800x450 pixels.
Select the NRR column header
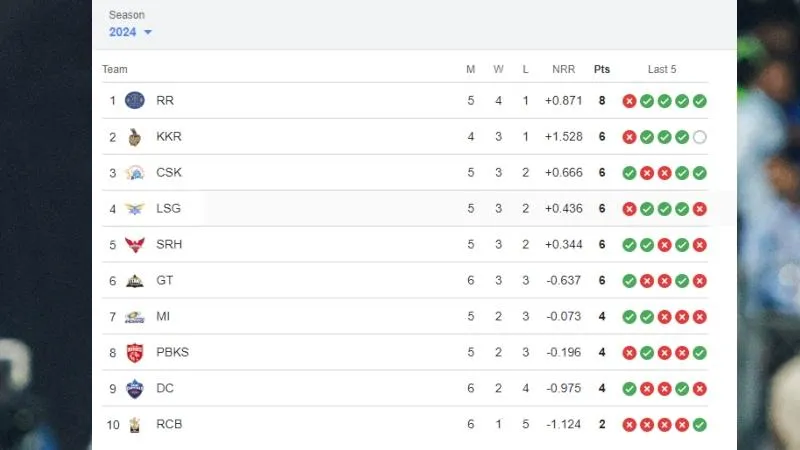(x=563, y=69)
